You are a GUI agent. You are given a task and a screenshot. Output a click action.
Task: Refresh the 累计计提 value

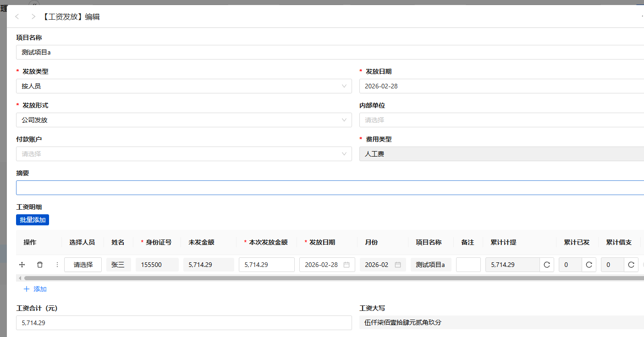pos(546,265)
